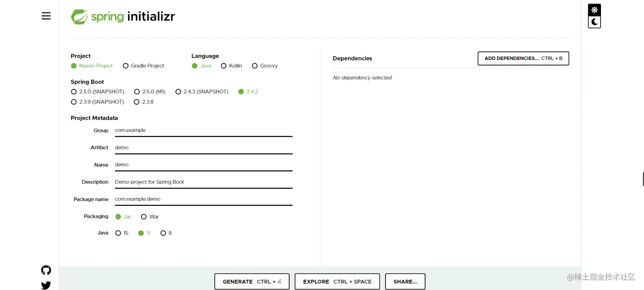Select Java version 15
Viewport: 644px width, 290px height.
(x=122, y=233)
